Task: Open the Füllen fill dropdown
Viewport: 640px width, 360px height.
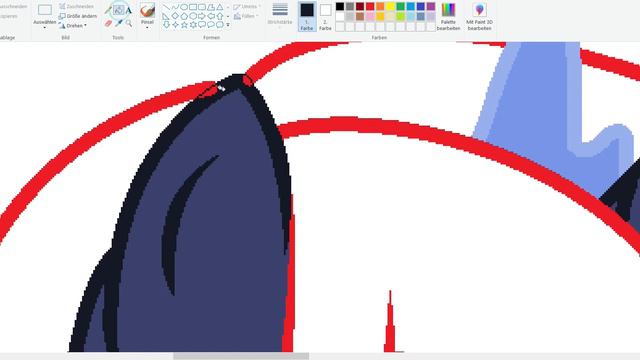Action: click(246, 16)
